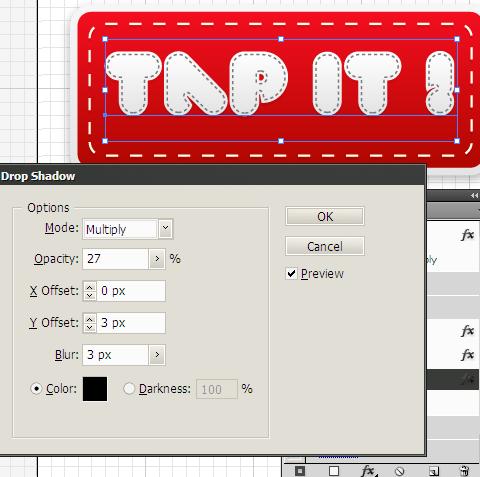The width and height of the screenshot is (480, 477).
Task: Open the Add New Effect fx menu
Action: pyautogui.click(x=369, y=471)
